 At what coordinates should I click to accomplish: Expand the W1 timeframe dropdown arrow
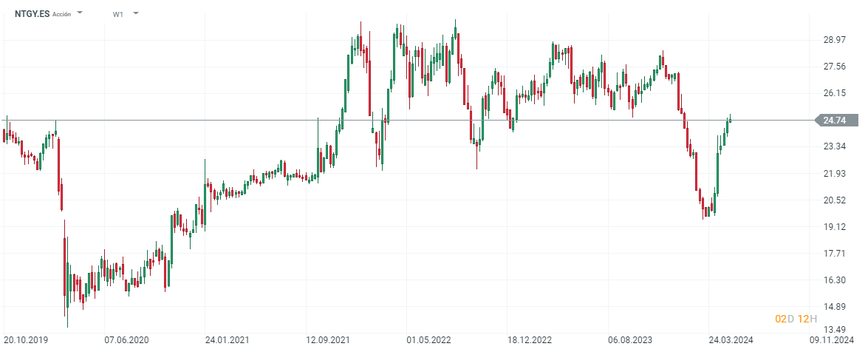coord(136,13)
